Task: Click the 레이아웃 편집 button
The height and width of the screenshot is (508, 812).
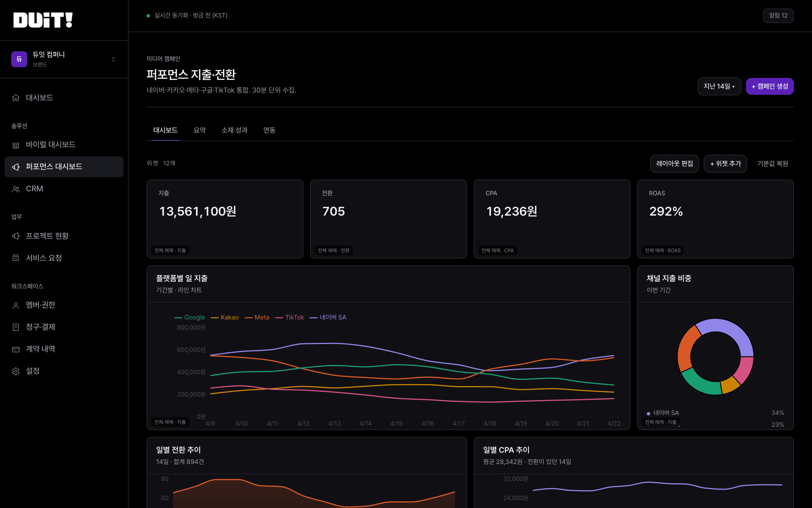Action: click(674, 164)
